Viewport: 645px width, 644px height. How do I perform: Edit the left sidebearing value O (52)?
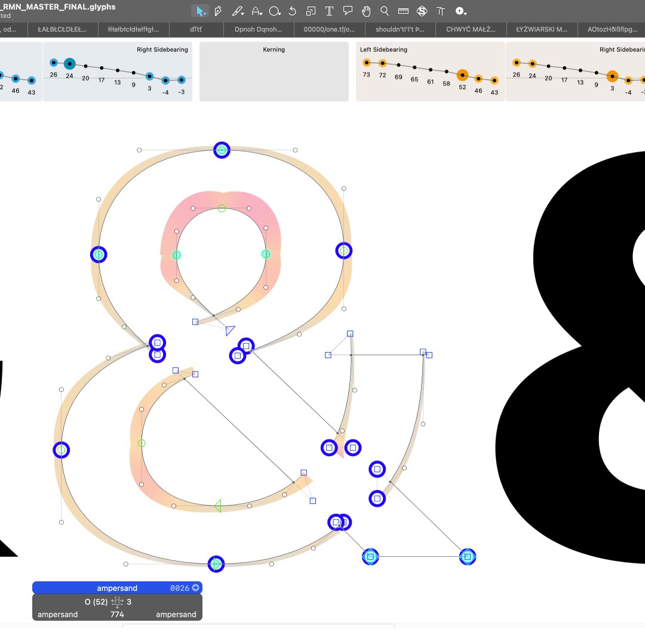point(96,602)
